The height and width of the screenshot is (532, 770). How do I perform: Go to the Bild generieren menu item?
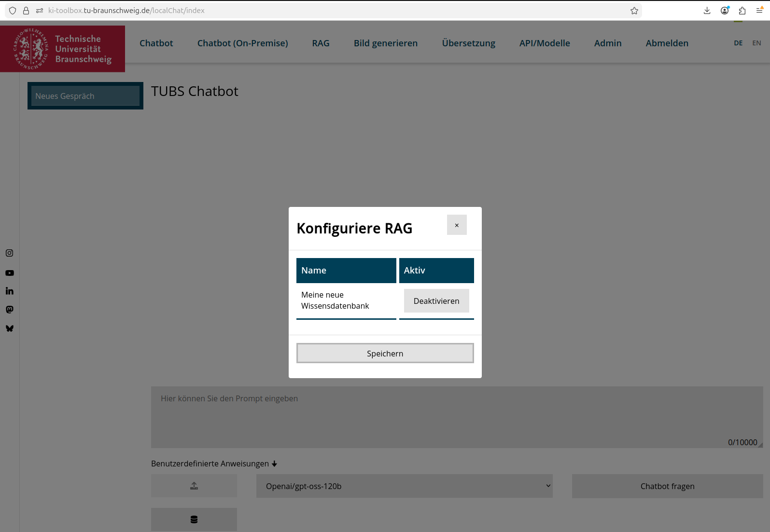385,43
